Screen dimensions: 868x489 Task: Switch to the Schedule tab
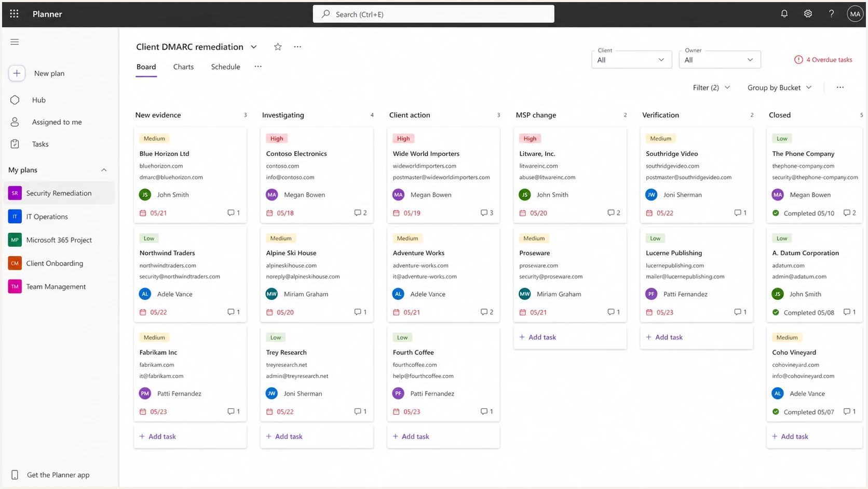coord(225,67)
